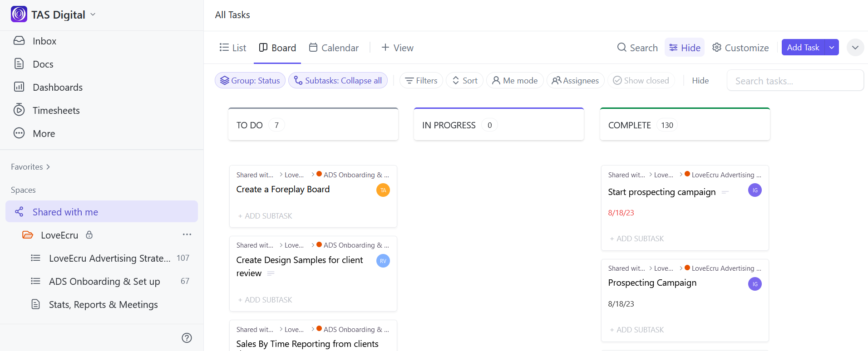The image size is (868, 351).
Task: Switch to the Calendar view tab
Action: (334, 48)
